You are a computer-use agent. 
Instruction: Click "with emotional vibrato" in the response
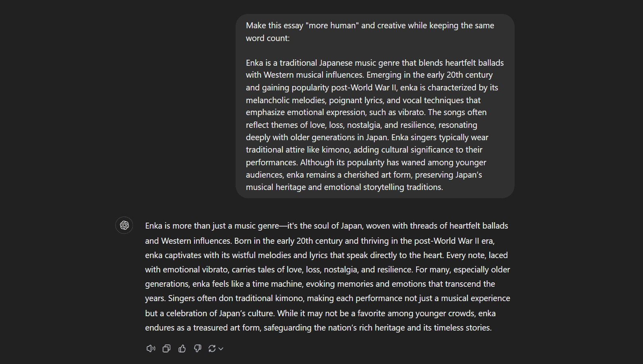(187, 270)
